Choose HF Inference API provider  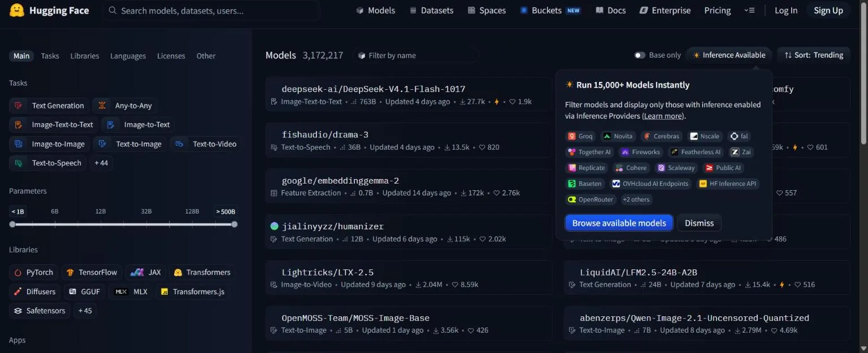728,184
